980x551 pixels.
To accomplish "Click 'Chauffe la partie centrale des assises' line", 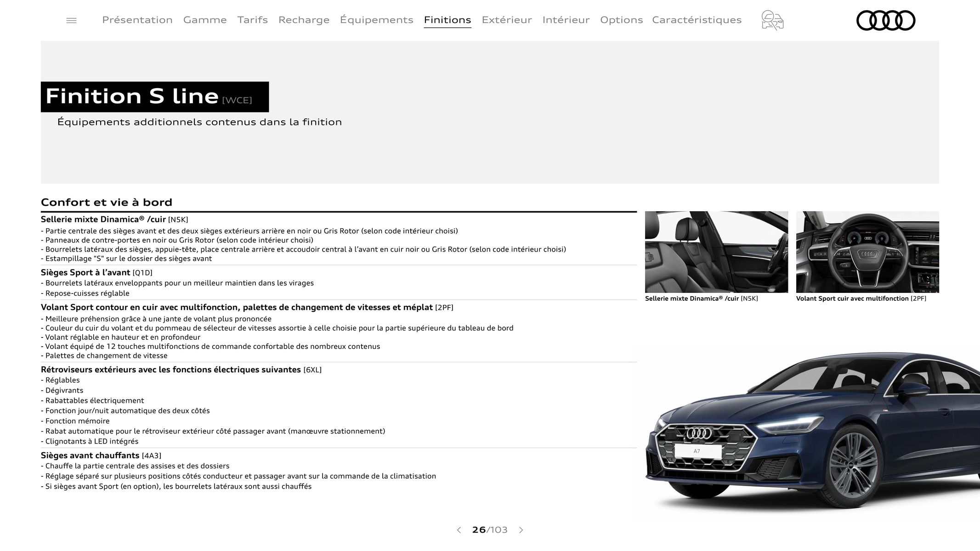I will coord(135,466).
